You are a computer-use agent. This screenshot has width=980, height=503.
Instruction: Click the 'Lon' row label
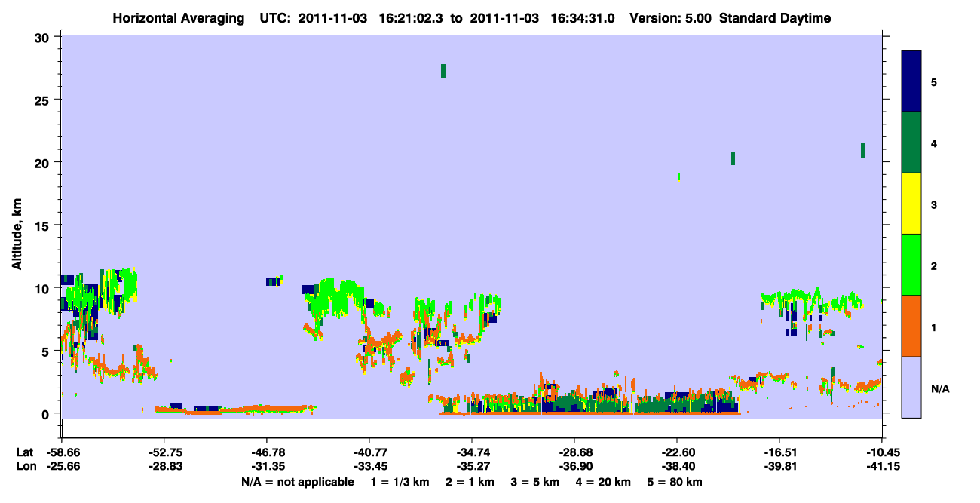(x=25, y=467)
